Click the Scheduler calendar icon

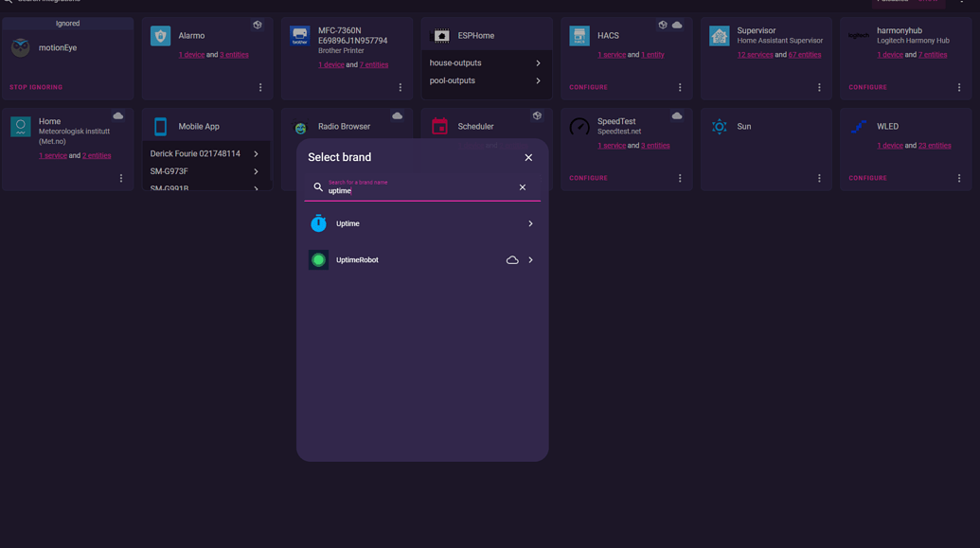438,126
